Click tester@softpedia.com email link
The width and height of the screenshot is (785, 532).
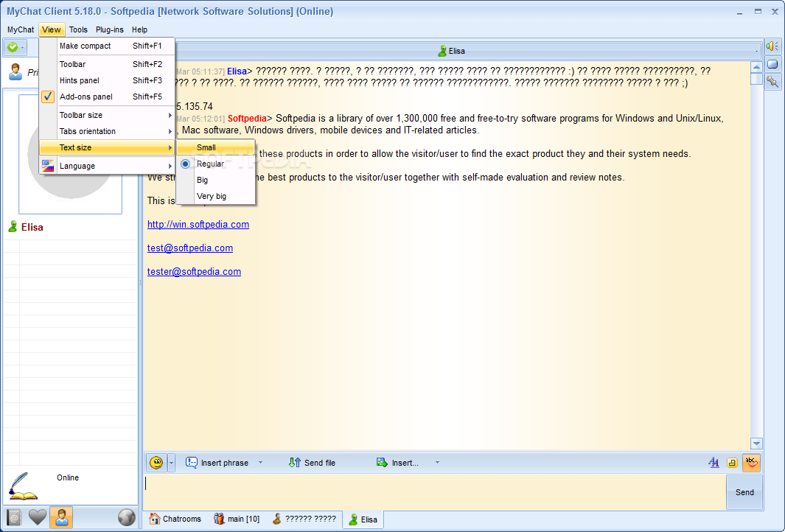coord(195,271)
